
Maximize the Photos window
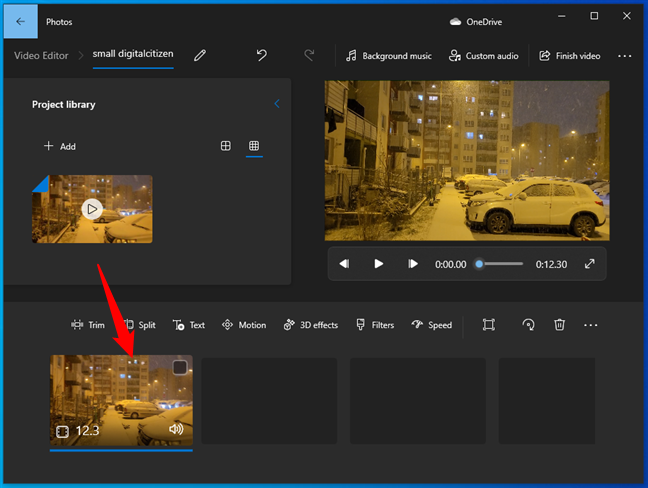[x=594, y=16]
